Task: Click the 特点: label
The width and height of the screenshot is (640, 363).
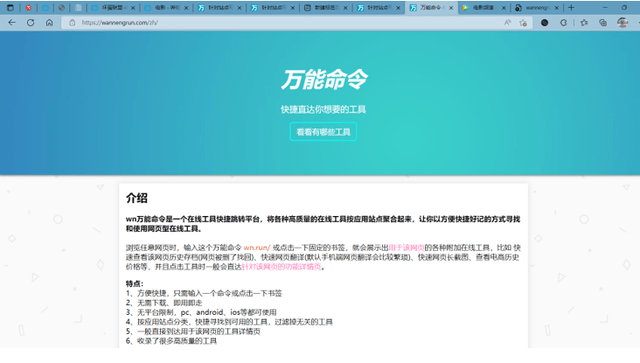Action: click(134, 283)
